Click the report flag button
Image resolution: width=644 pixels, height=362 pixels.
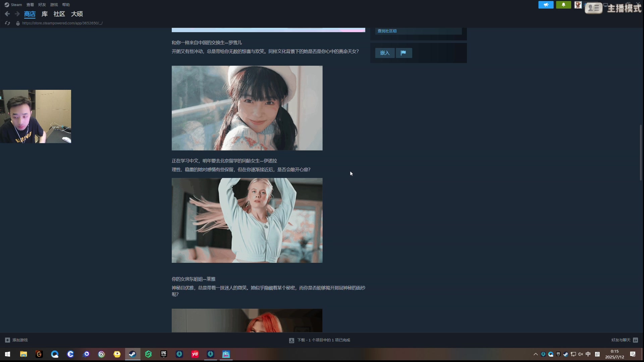tap(404, 53)
